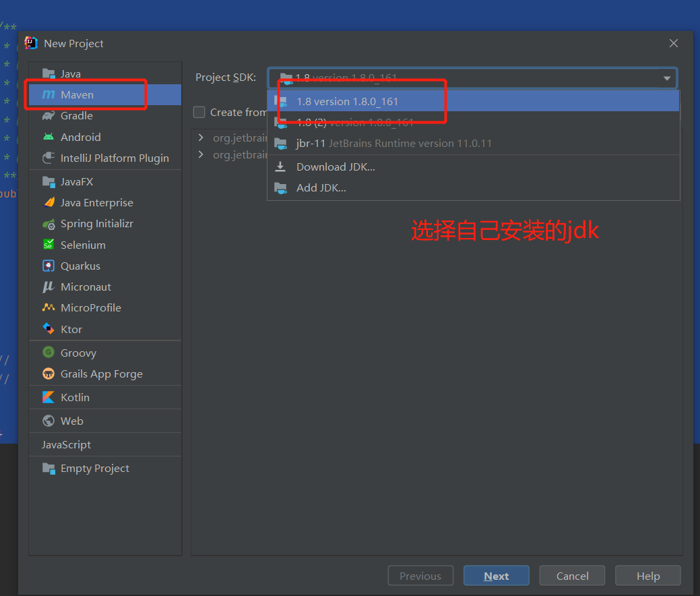Click the Kotlin K icon
Screen dimensions: 700x596
pyautogui.click(x=49, y=397)
